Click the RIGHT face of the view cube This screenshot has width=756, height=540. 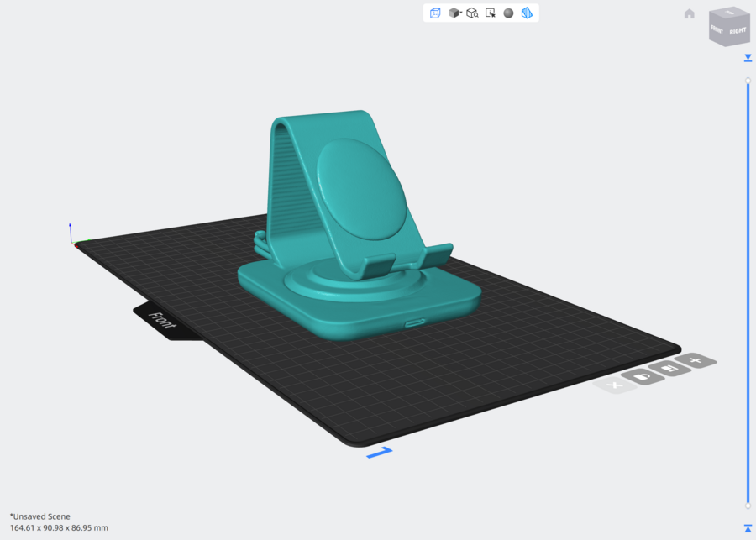(x=738, y=31)
